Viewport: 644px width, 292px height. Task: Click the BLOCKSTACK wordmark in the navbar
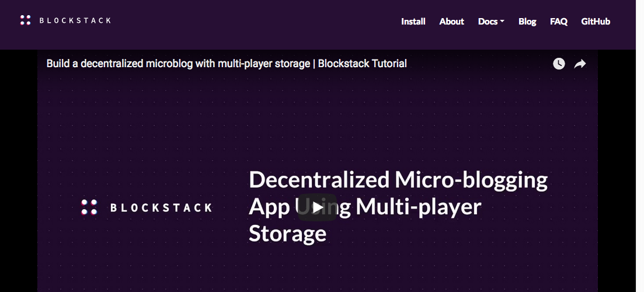tap(75, 20)
